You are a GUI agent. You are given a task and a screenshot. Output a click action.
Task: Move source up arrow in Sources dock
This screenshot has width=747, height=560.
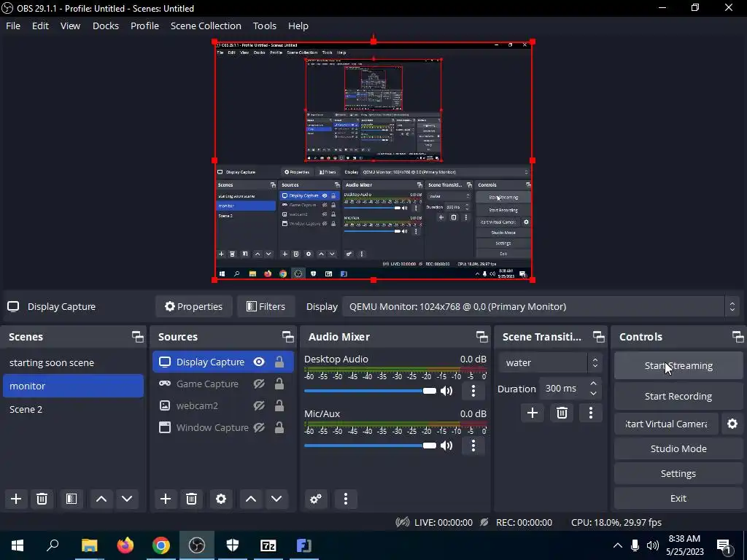[x=251, y=499]
